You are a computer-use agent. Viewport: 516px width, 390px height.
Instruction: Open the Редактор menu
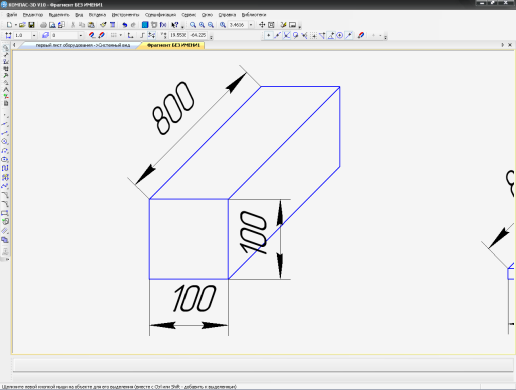tap(33, 15)
